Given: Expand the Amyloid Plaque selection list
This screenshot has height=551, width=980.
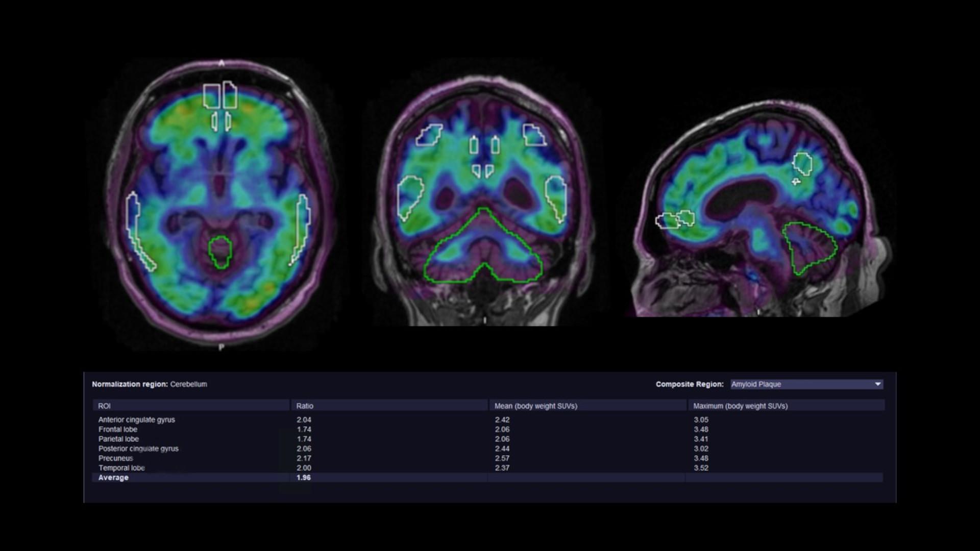Looking at the screenshot, I should (805, 384).
